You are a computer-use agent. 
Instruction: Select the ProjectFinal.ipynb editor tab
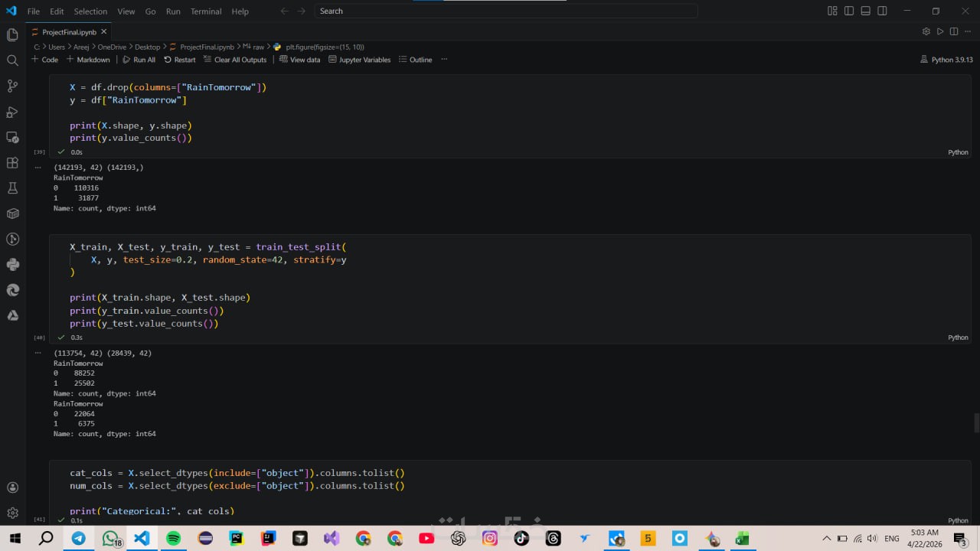(x=69, y=32)
